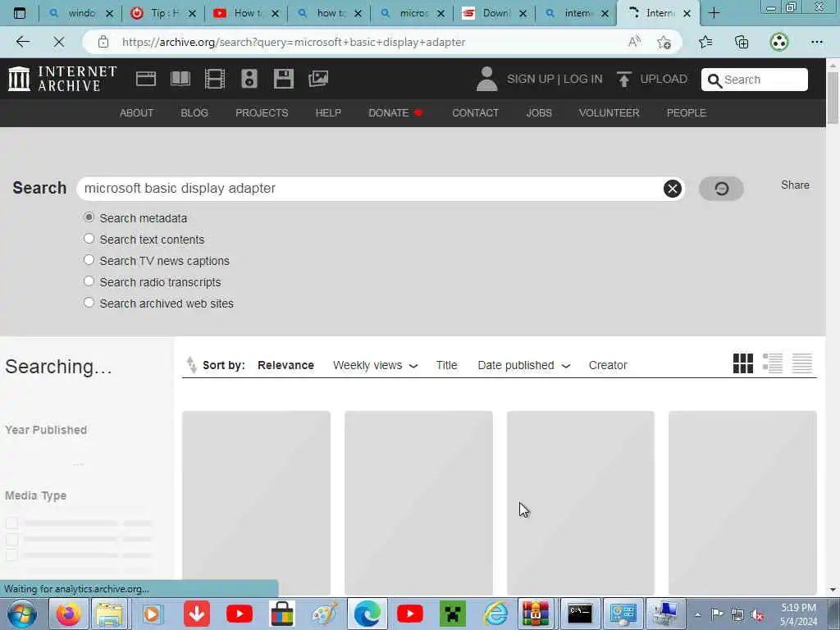Click the Share link
Screen dimensions: 840x630
tap(795, 185)
